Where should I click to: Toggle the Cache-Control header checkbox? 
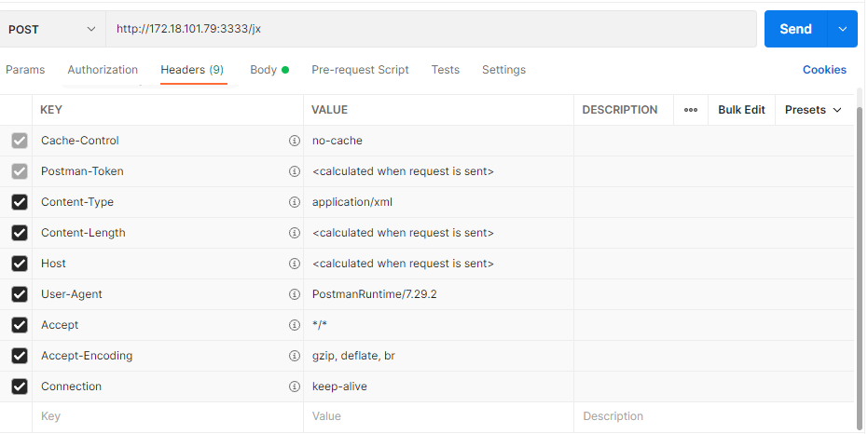[20, 141]
